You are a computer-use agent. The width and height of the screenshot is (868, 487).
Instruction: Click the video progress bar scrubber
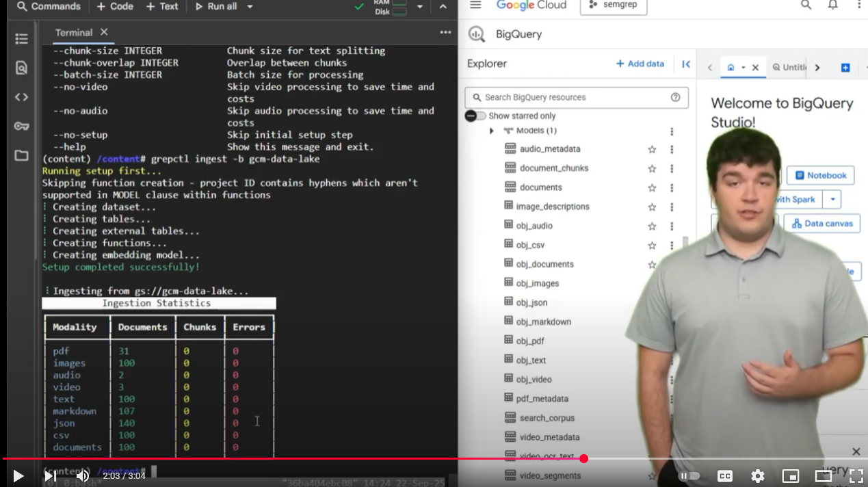583,458
